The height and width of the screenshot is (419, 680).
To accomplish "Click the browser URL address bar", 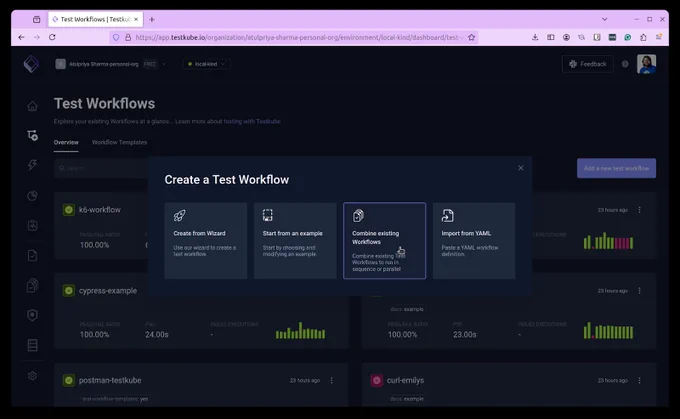I will click(294, 37).
